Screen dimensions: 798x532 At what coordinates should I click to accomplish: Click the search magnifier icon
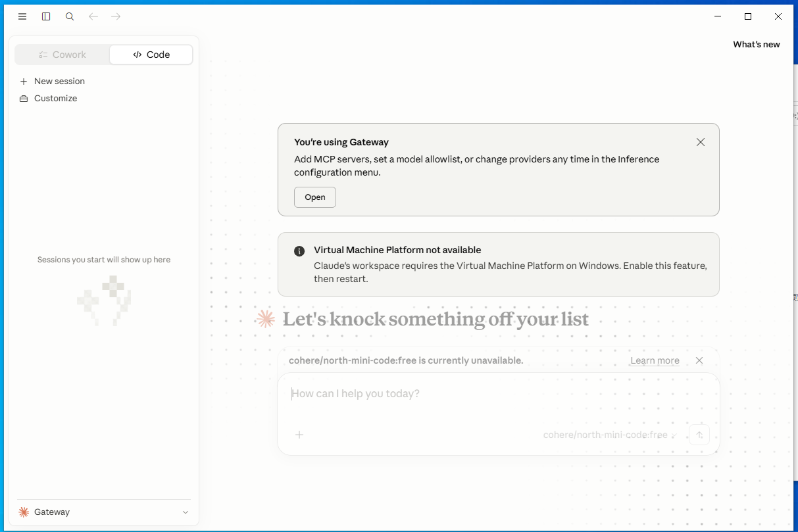[70, 16]
